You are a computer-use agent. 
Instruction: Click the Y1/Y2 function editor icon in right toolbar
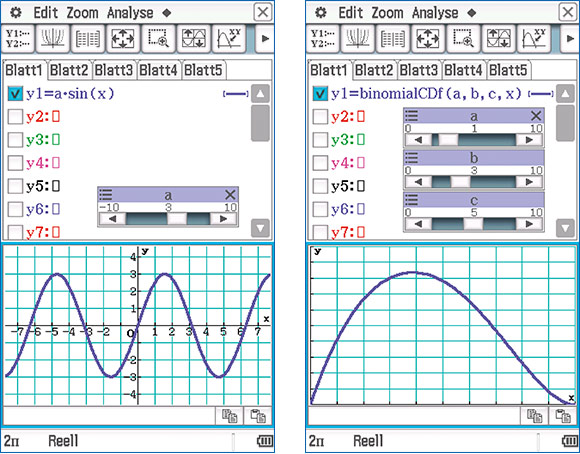click(x=321, y=38)
